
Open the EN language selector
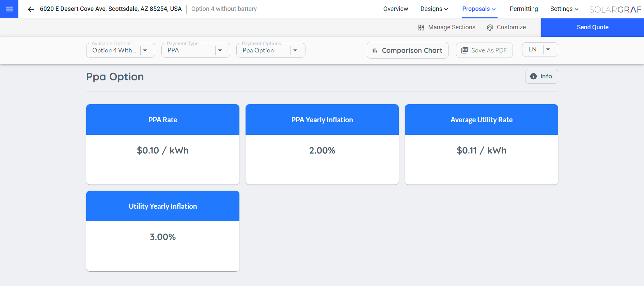548,49
